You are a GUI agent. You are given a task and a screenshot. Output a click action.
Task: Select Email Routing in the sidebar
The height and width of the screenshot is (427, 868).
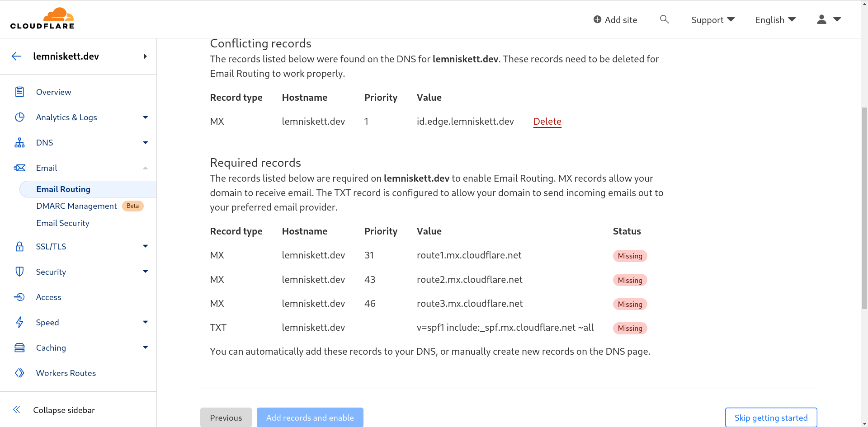coord(88,189)
